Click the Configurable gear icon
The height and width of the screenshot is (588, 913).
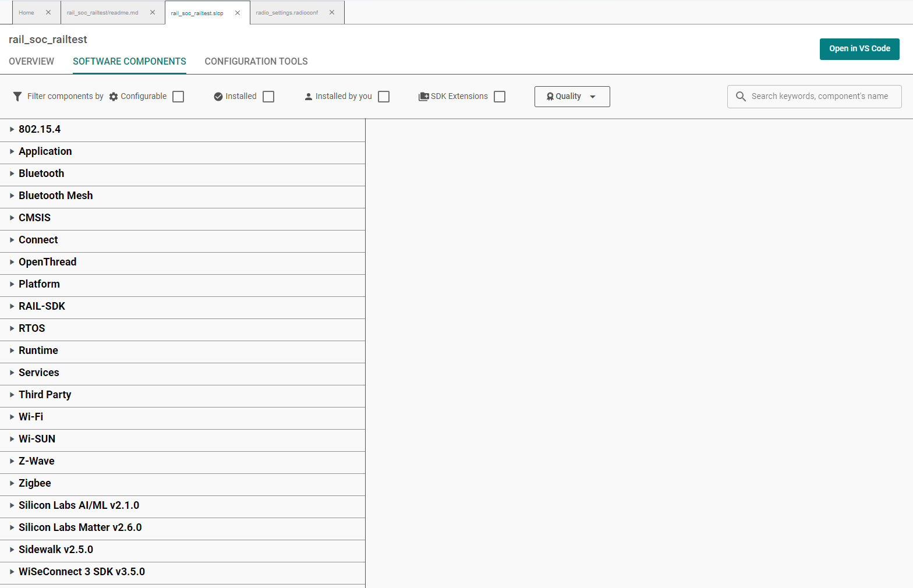[x=114, y=97]
